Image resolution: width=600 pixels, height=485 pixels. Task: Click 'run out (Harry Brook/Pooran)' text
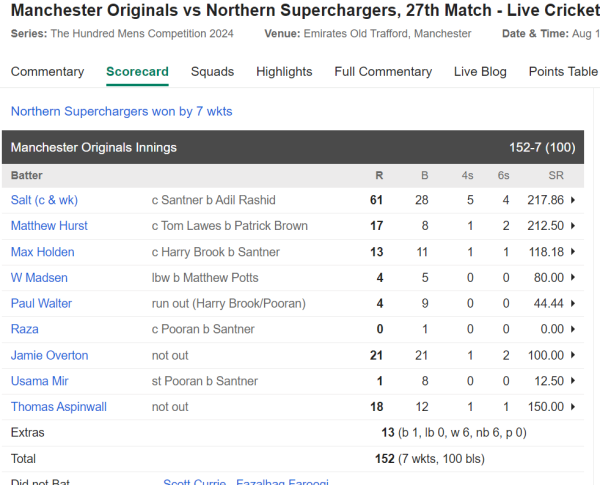(228, 304)
